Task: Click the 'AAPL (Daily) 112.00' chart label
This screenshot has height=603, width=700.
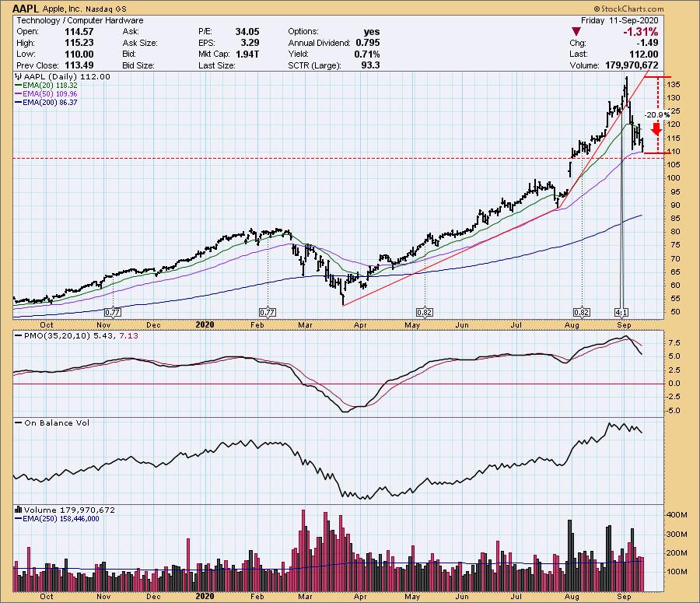Action: point(67,77)
